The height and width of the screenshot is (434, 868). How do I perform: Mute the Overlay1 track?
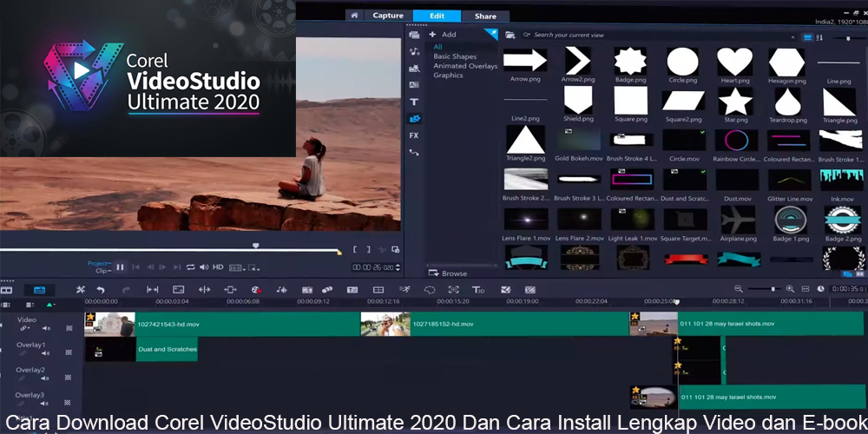point(45,353)
